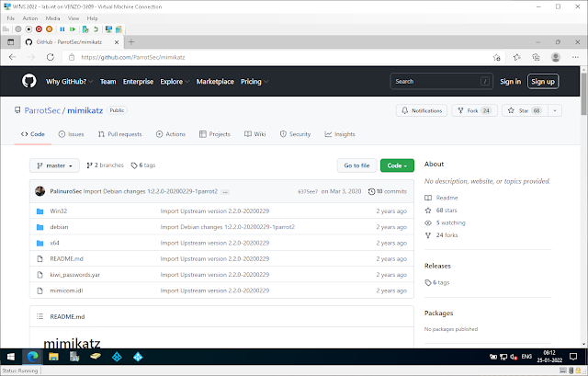Click PalinuroSec's avatar image
The width and height of the screenshot is (588, 376).
click(x=40, y=191)
